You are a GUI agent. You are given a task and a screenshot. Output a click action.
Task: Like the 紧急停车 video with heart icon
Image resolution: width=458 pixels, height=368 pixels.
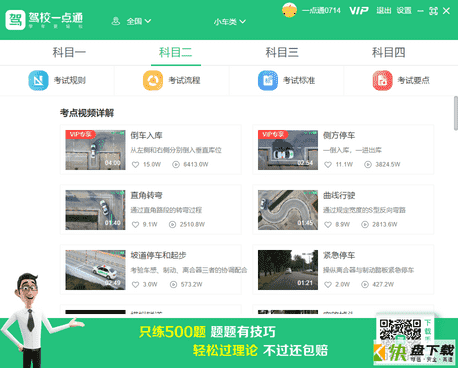pyautogui.click(x=328, y=284)
